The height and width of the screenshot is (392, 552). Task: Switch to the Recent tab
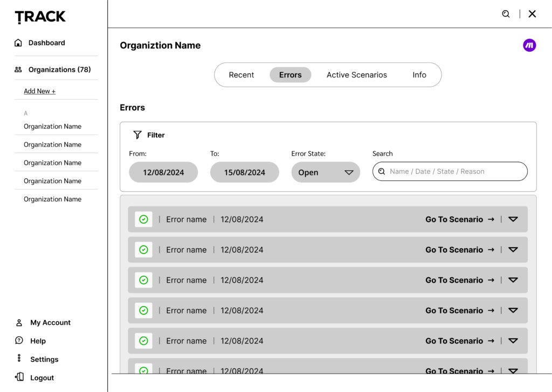(x=241, y=75)
